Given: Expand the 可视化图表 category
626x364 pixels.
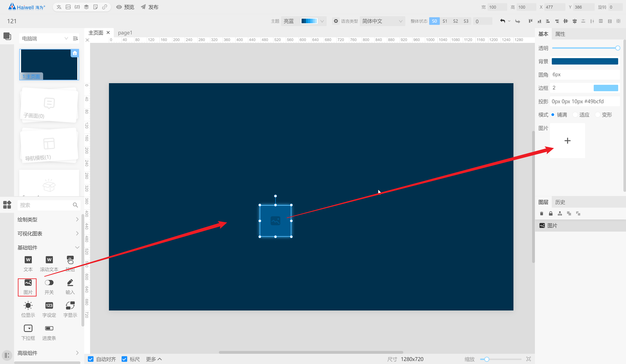Looking at the screenshot, I should [x=48, y=234].
